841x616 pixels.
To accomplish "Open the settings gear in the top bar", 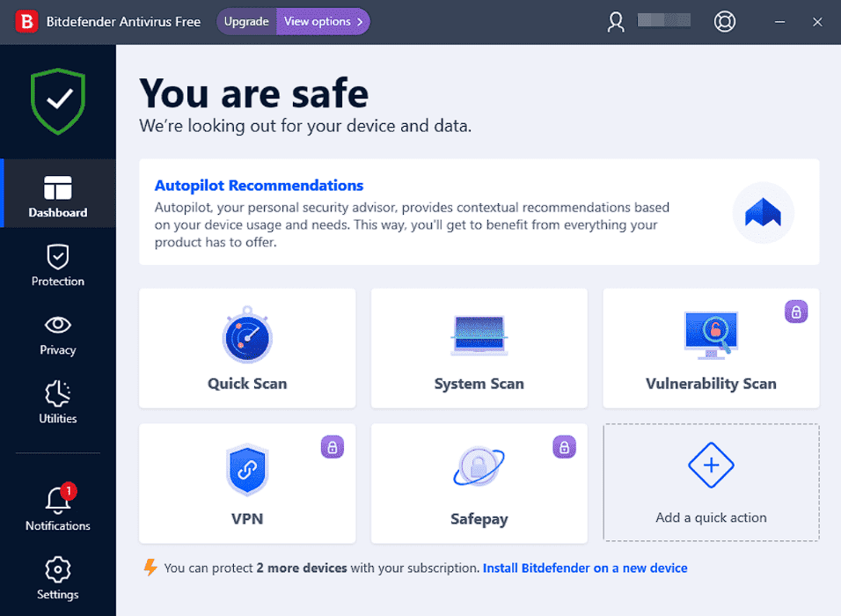I will coord(724,21).
